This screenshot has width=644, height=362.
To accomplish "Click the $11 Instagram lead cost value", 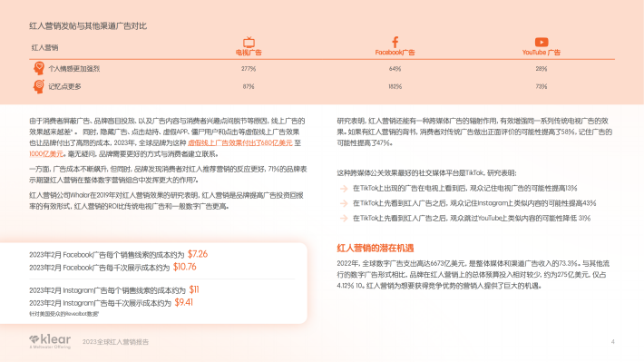I will click(x=194, y=289).
